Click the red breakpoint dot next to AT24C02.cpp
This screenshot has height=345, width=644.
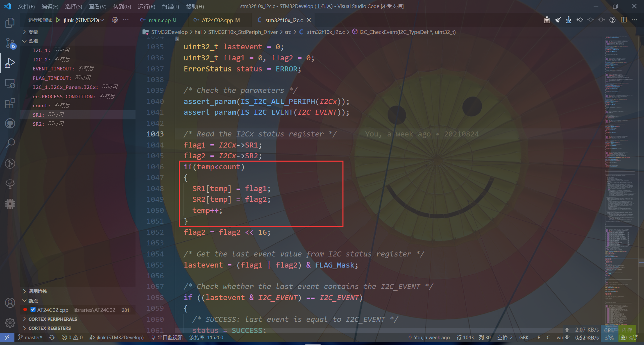(x=25, y=309)
